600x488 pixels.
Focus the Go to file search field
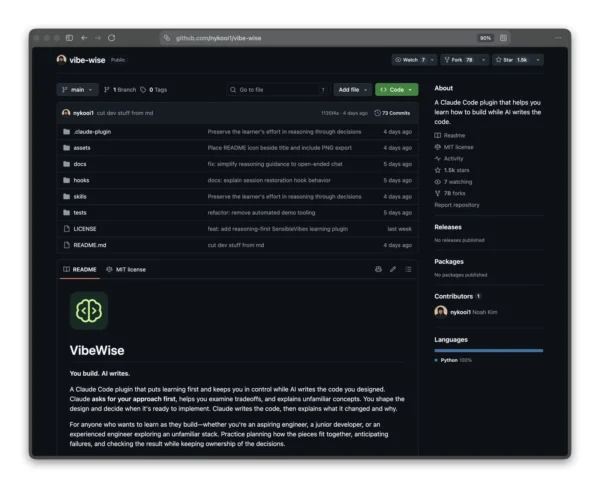[x=278, y=90]
